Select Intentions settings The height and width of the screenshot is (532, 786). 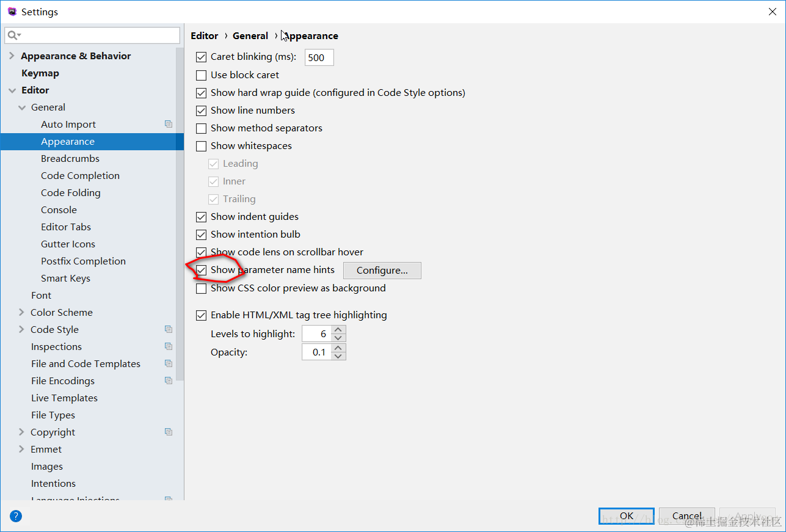click(53, 483)
